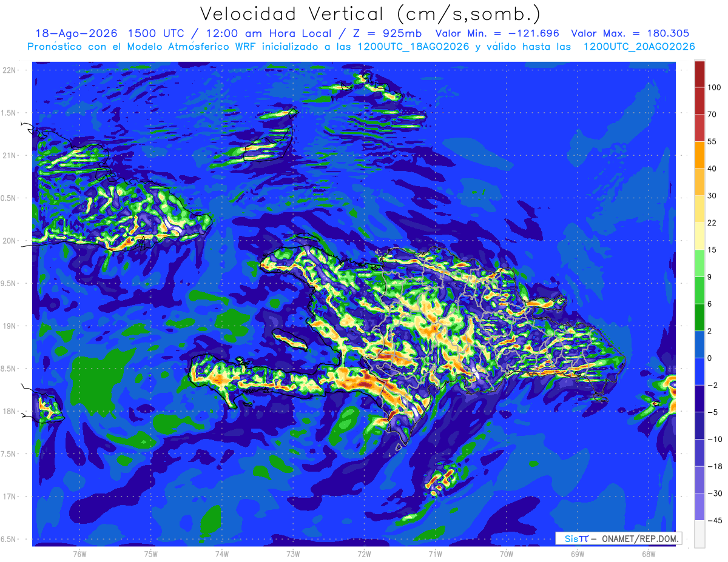Click the '72W' longitude axis label

point(364,554)
